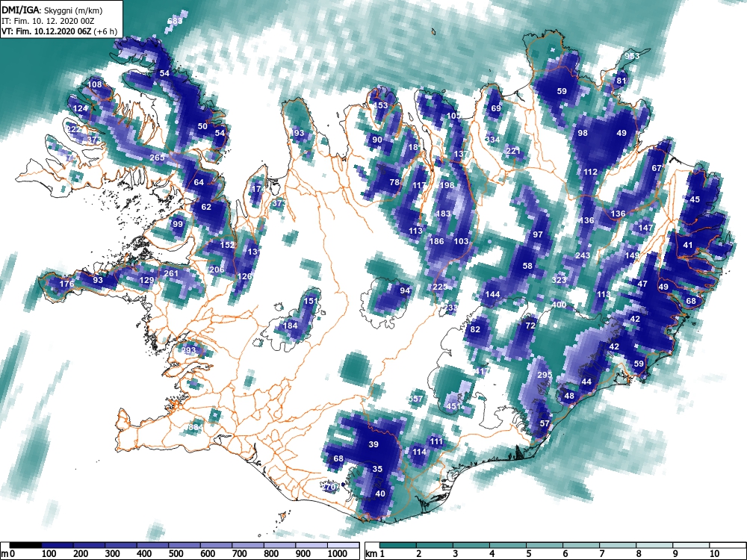Click the visibility value 81
This screenshot has height=560, width=747.
coord(621,81)
